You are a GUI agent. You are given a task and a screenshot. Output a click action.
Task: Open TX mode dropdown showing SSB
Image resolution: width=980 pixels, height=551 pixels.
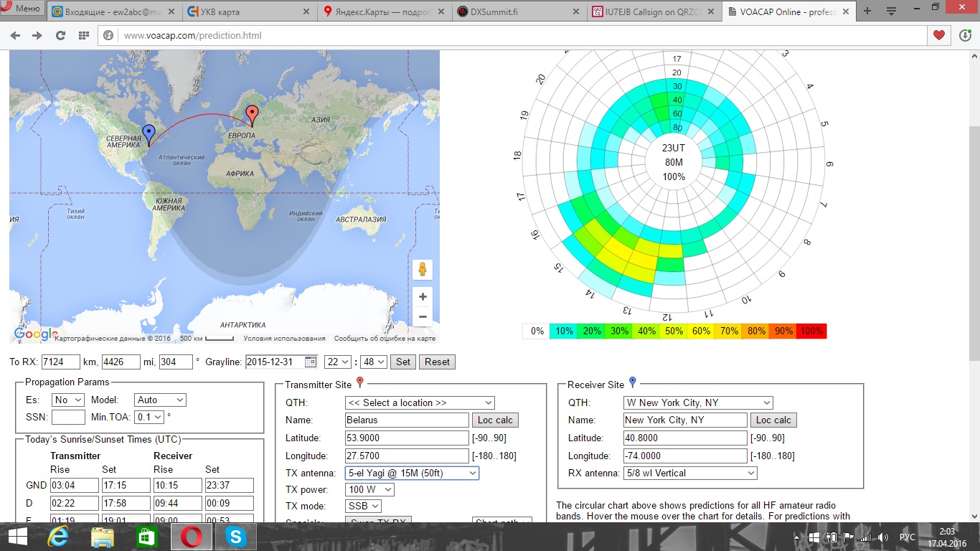tap(363, 506)
